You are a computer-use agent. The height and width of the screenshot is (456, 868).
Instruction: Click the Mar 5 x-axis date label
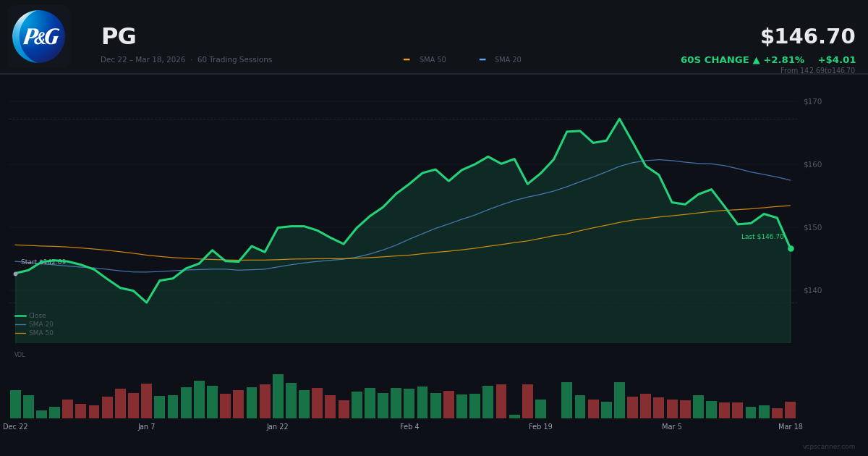pos(672,427)
